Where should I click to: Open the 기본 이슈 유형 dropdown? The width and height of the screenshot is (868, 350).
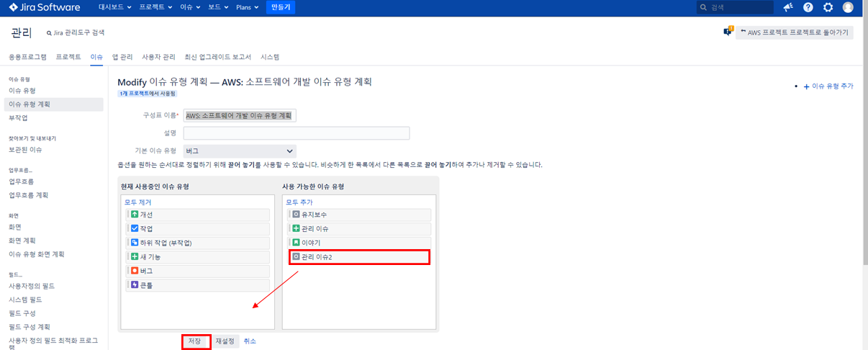tap(240, 151)
